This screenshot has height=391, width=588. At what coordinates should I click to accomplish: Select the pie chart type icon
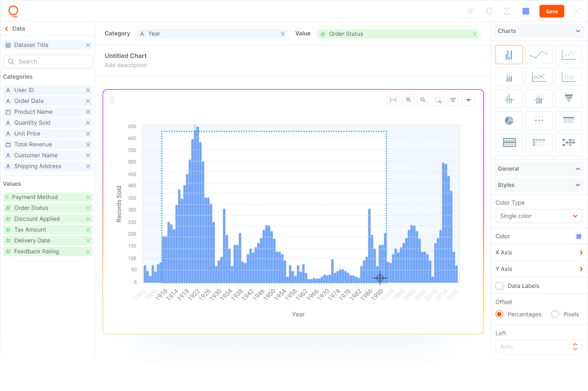tap(509, 121)
